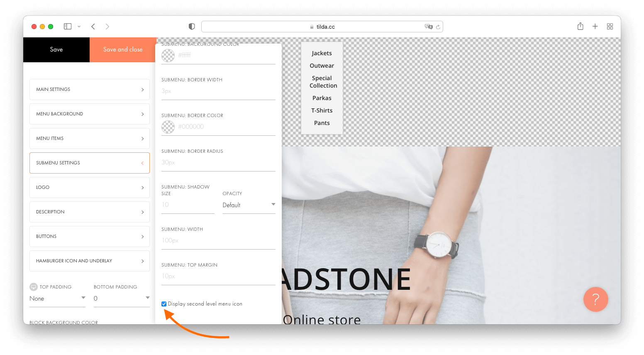This screenshot has height=355, width=644.
Task: Click the shield privacy icon in toolbar
Action: [191, 26]
